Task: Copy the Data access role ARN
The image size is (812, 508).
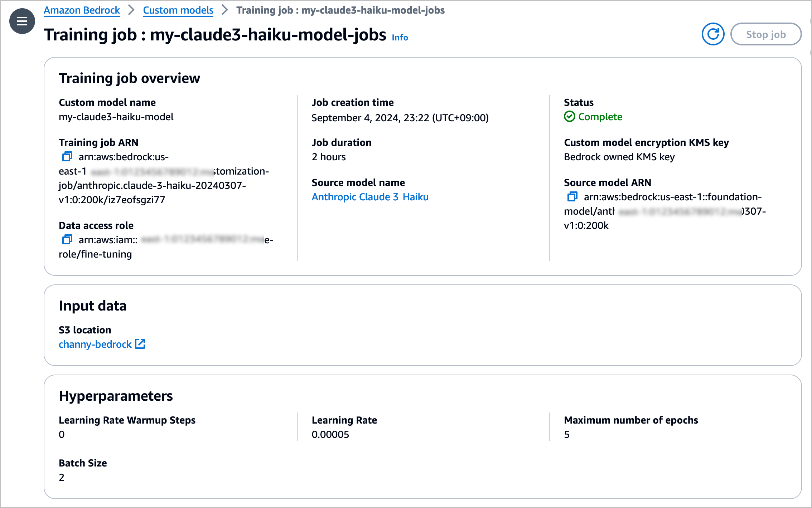Action: click(67, 239)
